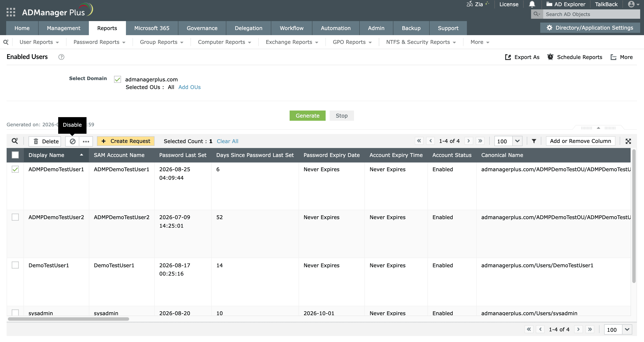Expand Password Reports dropdown
The width and height of the screenshot is (644, 342).
(x=100, y=42)
